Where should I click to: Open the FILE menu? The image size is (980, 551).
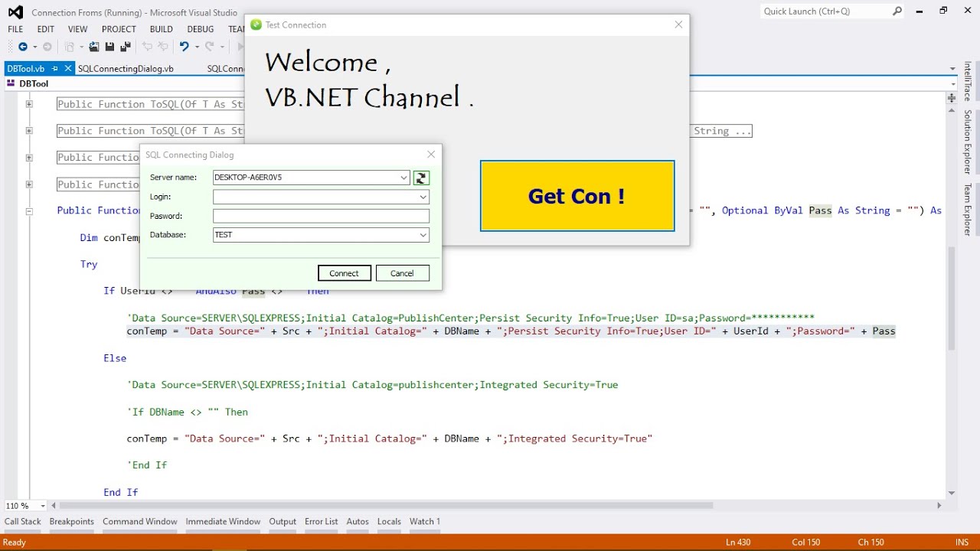15,29
